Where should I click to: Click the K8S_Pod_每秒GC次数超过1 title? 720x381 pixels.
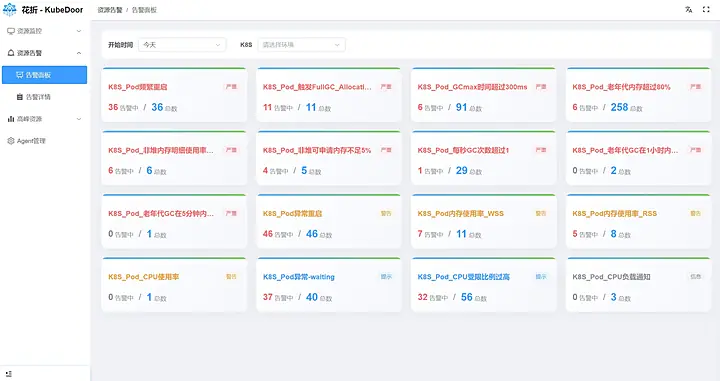pyautogui.click(x=463, y=151)
